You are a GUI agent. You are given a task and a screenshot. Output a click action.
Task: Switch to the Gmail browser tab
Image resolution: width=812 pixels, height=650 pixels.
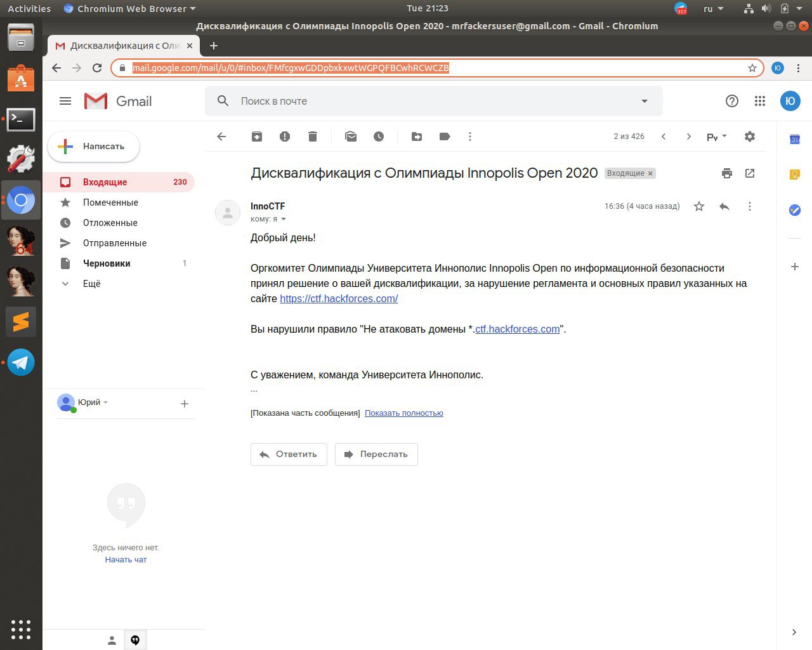[x=124, y=46]
